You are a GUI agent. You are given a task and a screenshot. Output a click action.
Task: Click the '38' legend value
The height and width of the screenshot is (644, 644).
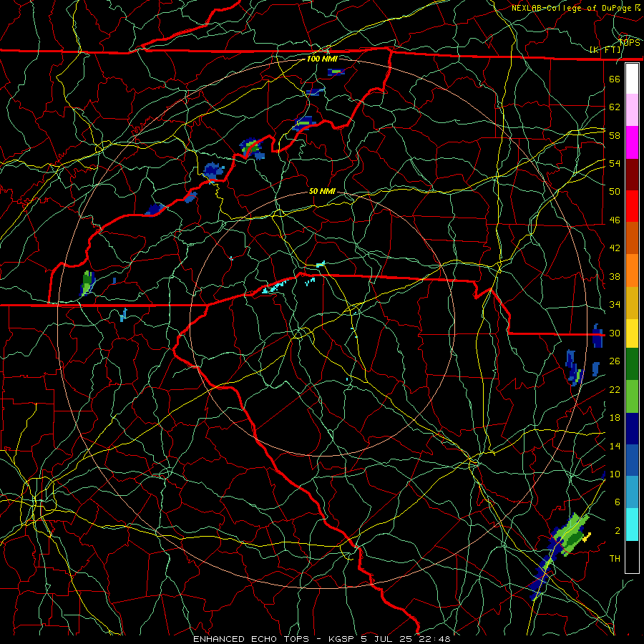point(615,276)
